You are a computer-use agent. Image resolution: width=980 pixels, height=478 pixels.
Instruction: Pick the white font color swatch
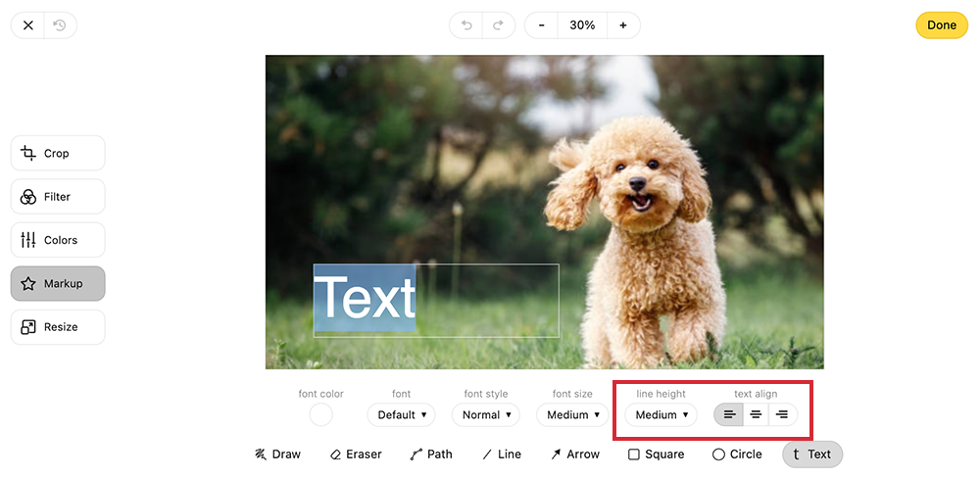coord(321,415)
